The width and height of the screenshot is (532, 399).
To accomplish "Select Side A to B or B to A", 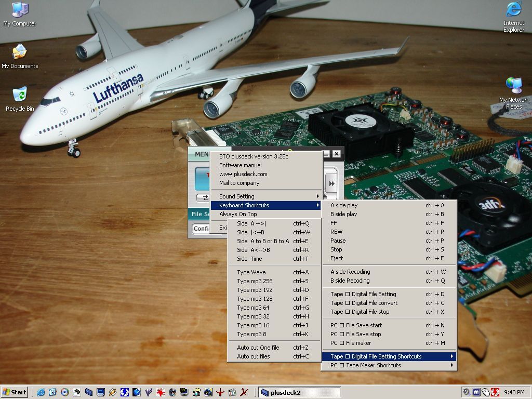I will (274, 241).
